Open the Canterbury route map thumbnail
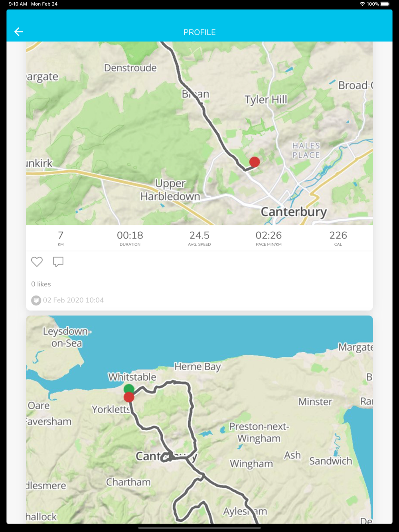399x532 pixels. pyautogui.click(x=199, y=133)
